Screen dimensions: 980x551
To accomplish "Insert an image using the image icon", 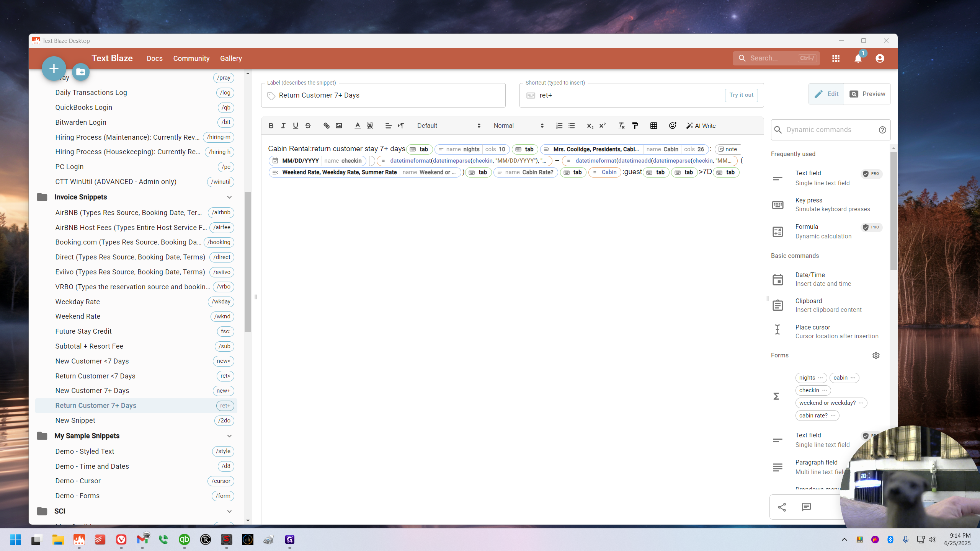I will [339, 126].
